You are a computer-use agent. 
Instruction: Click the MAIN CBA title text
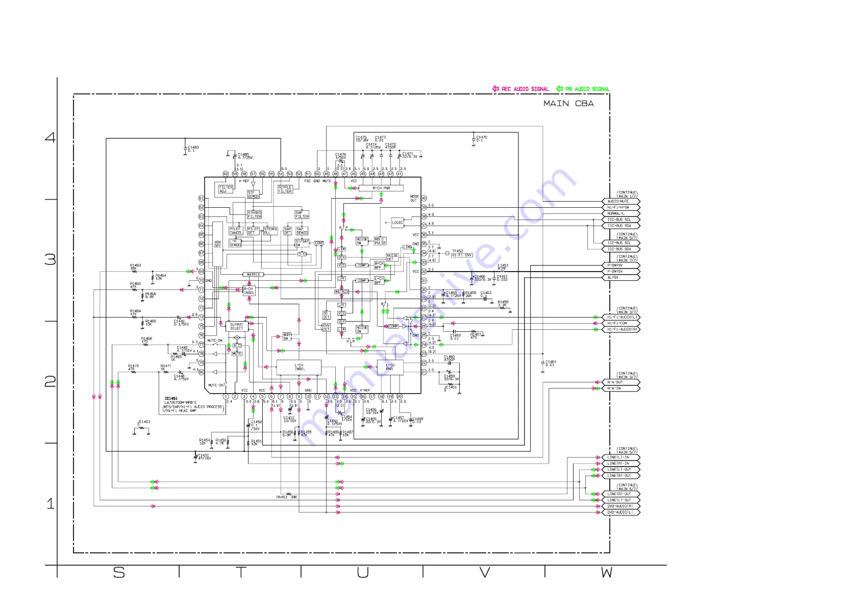coord(568,104)
